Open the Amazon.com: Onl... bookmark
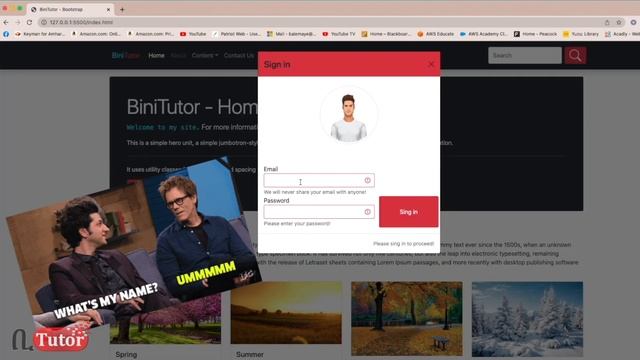This screenshot has width=640, height=360. pos(96,34)
